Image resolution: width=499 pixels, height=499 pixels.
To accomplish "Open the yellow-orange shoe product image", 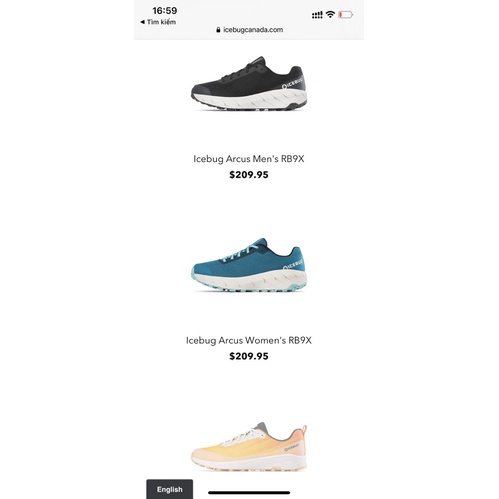I will coord(249,447).
